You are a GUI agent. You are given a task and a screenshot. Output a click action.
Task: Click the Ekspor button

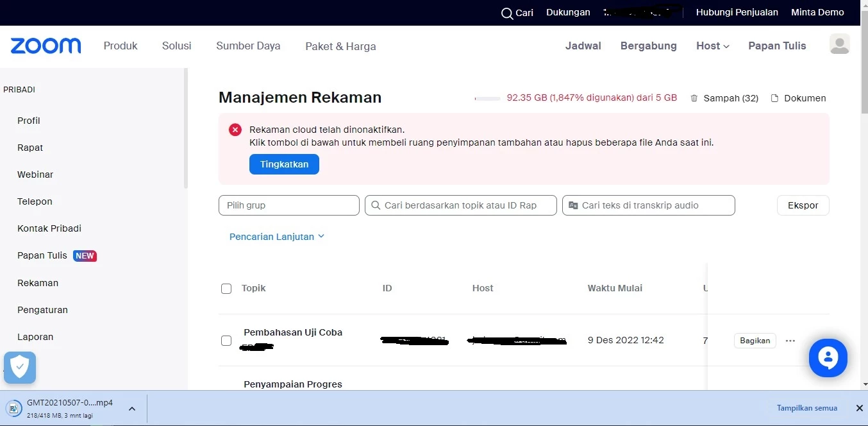click(803, 205)
